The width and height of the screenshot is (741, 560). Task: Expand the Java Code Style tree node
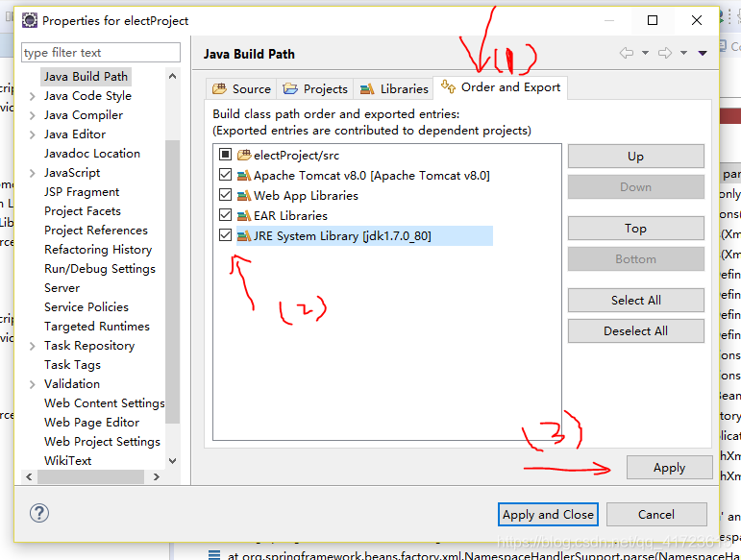coord(32,96)
